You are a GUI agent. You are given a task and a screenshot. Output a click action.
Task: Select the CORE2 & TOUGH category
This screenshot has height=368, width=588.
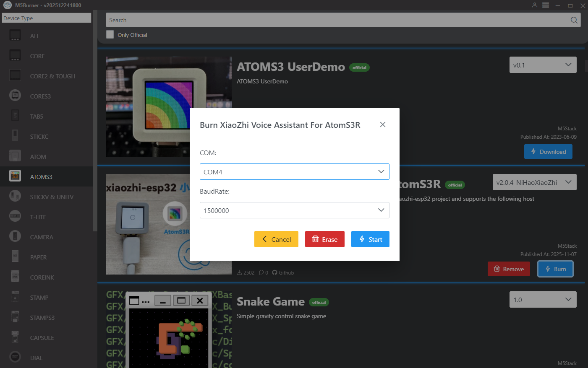coord(52,76)
